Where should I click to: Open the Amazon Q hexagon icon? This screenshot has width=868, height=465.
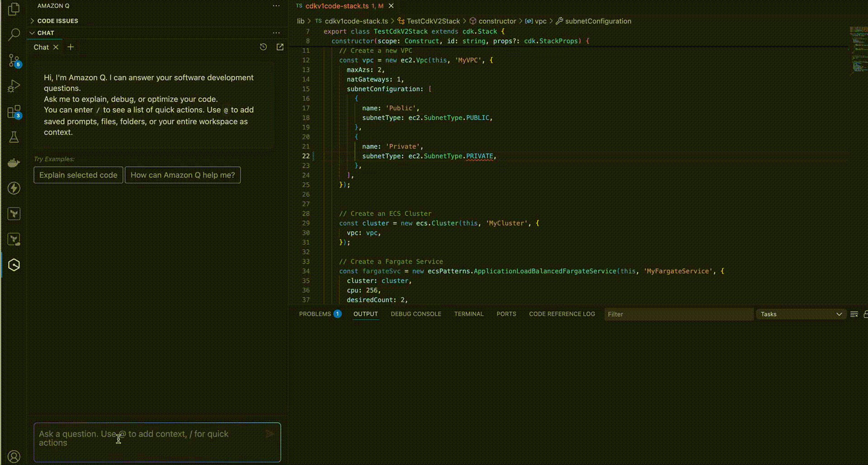[14, 265]
